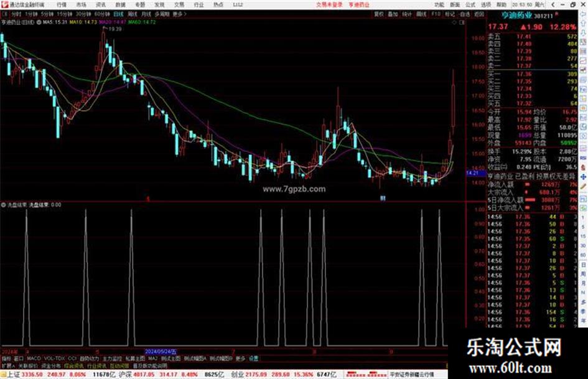Open the 数据 menu
Image resolution: width=588 pixels, height=379 pixels.
point(120,4)
